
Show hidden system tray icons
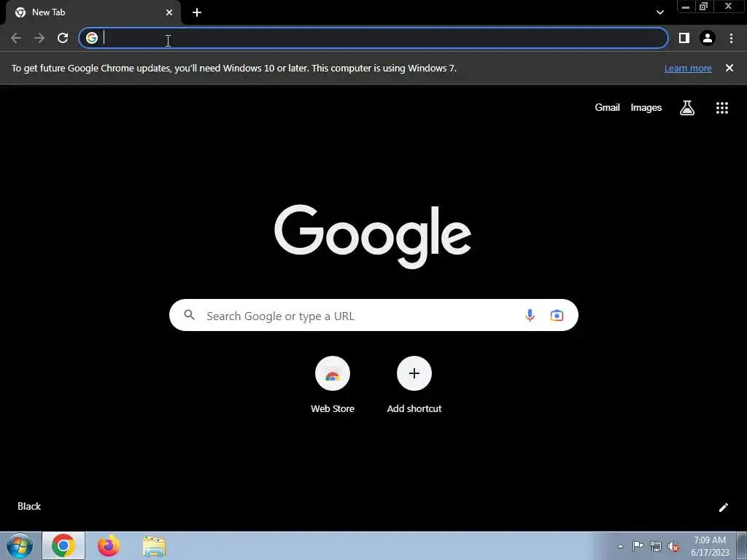[x=620, y=546]
